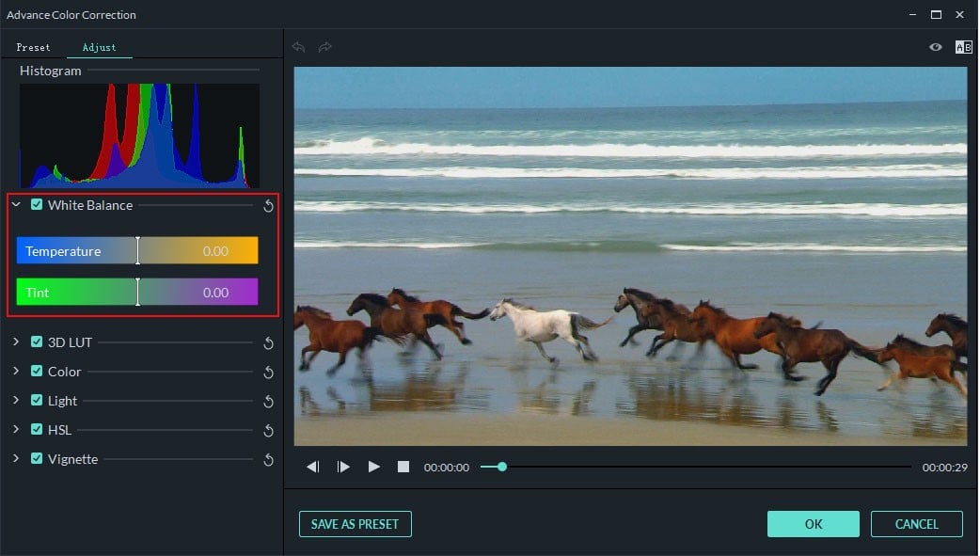Switch to the Preset tab
The image size is (980, 556).
point(34,47)
